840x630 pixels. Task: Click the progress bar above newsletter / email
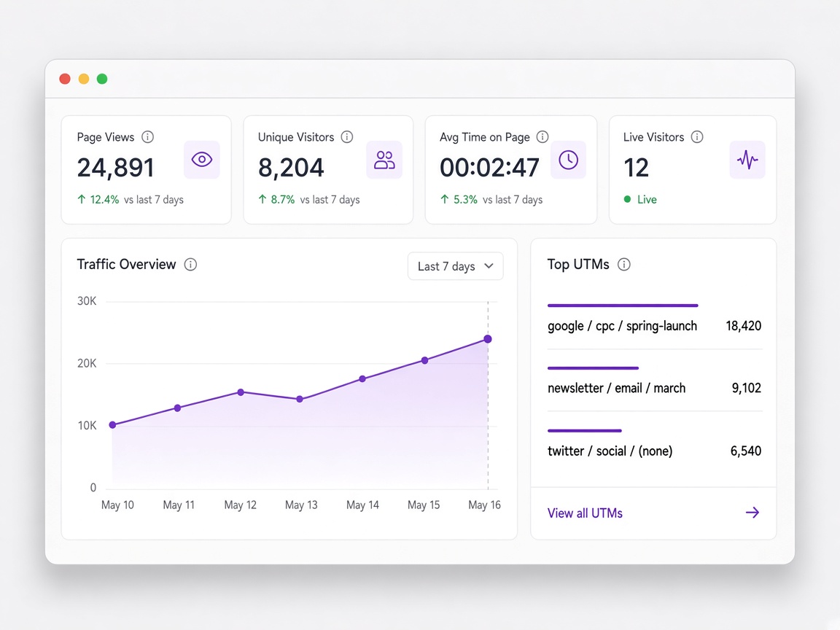[593, 368]
